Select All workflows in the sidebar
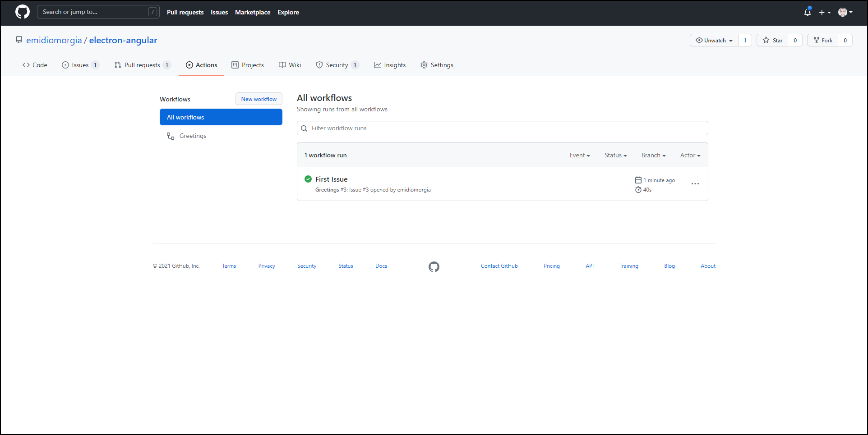Viewport: 868px width, 435px height. click(221, 117)
